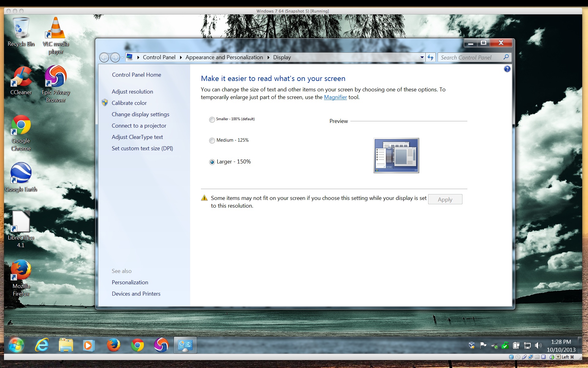
Task: Open recent pages dropdown beside Forward
Action: (x=122, y=58)
